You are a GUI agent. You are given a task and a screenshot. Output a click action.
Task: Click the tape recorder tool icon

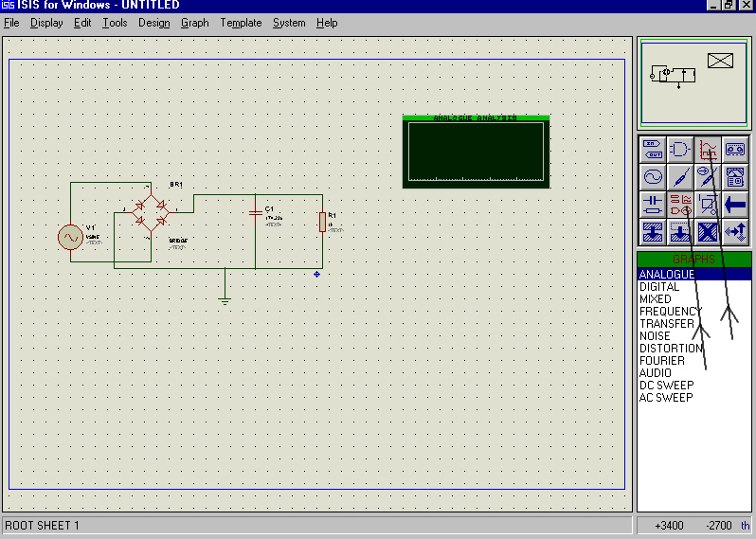click(735, 149)
